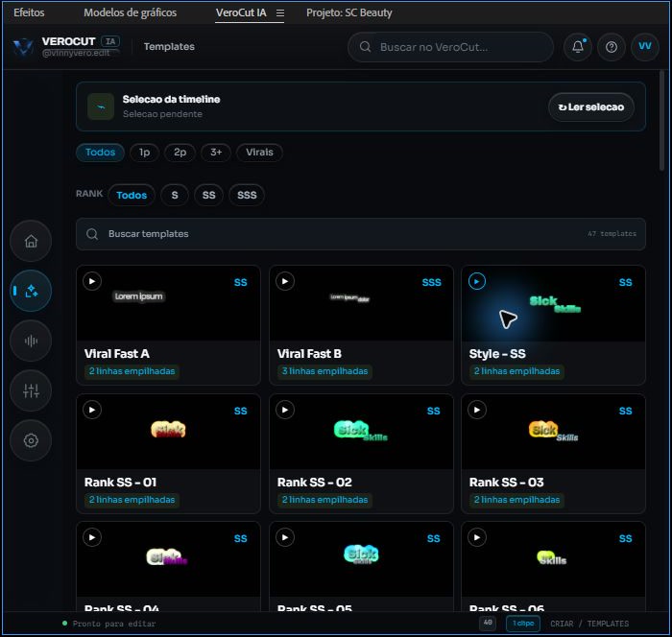
Task: Click the 'Style - SS' template title
Action: [x=497, y=354]
